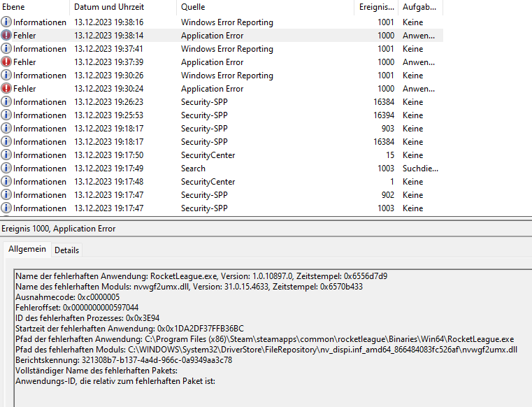The image size is (532, 407).
Task: Click the ID des fehlerhaften Prozesses line
Action: [87, 318]
